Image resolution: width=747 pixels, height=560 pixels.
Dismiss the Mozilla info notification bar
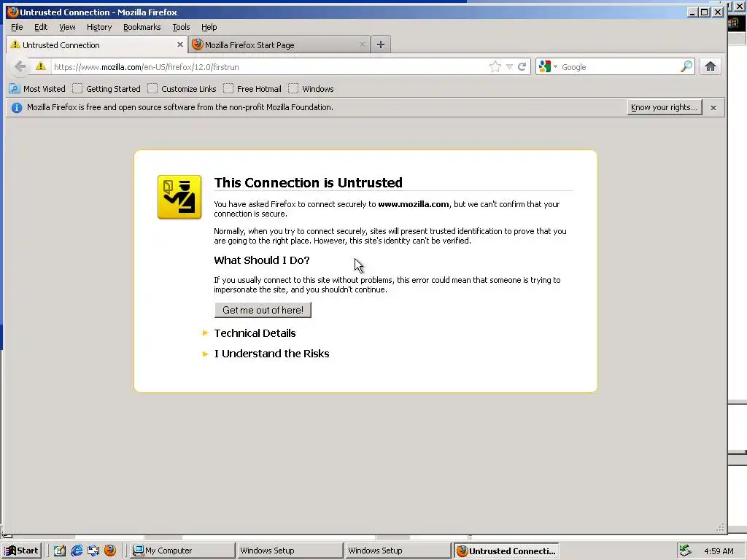pyautogui.click(x=713, y=108)
